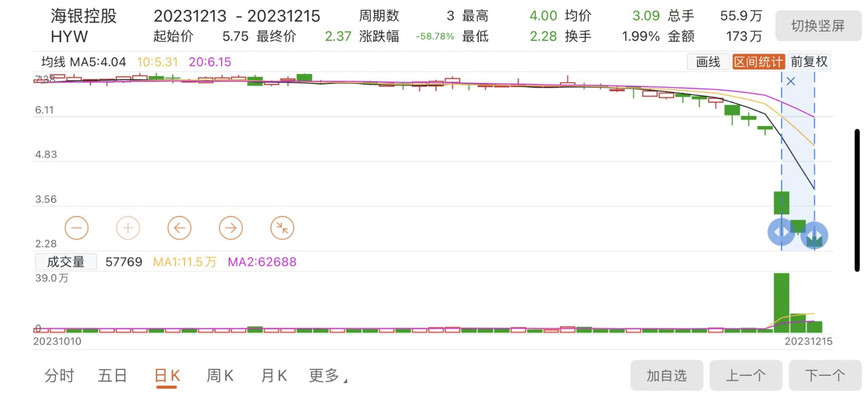This screenshot has width=868, height=401.
Task: Close range selection with the X icon
Action: pos(791,81)
